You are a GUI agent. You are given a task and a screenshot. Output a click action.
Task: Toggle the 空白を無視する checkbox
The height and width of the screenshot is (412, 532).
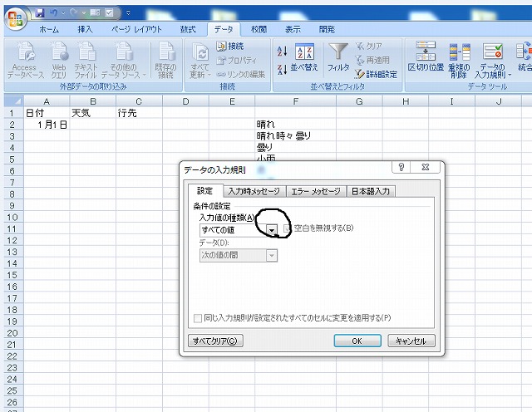[x=288, y=228]
